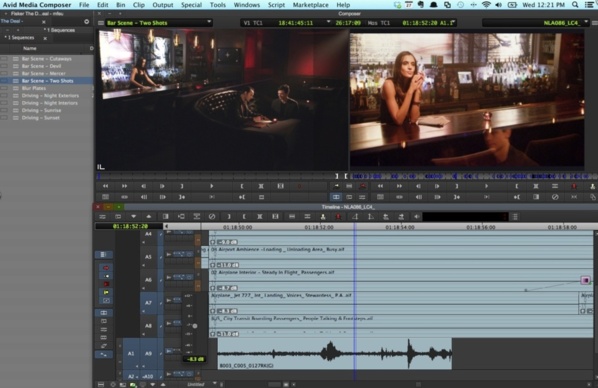Play the sequence in the record monitor
This screenshot has width=598, height=388.
[x=486, y=186]
